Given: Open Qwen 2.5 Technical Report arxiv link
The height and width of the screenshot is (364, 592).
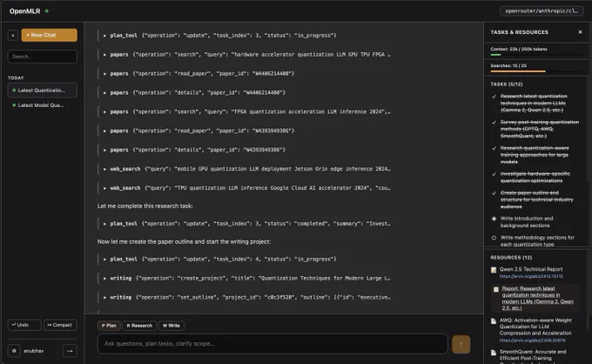Looking at the screenshot, I should click(531, 276).
